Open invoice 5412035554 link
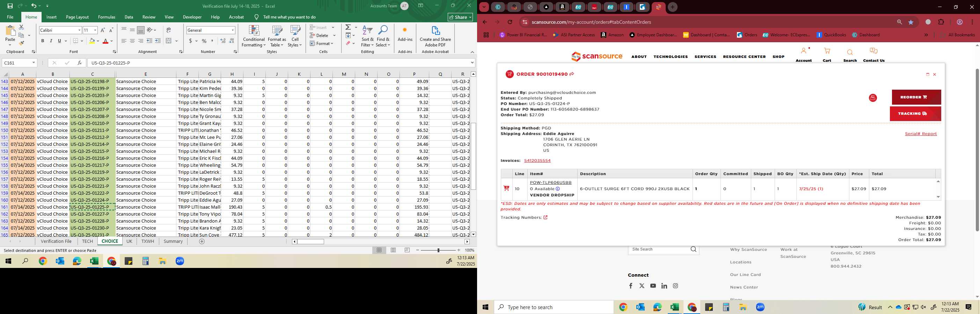The image size is (980, 314). click(537, 161)
